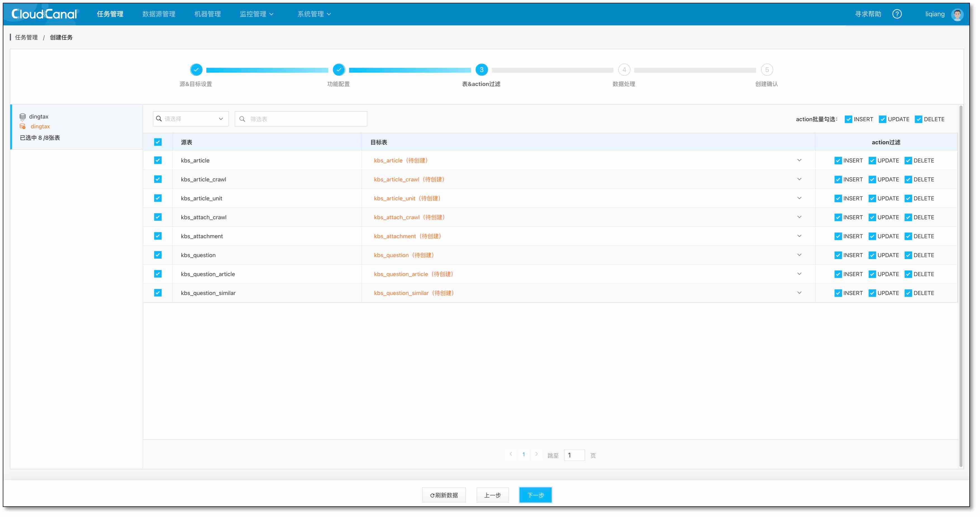Screen dimensions: 980x517
Task: Click the liqiang user avatar
Action: pyautogui.click(x=957, y=15)
